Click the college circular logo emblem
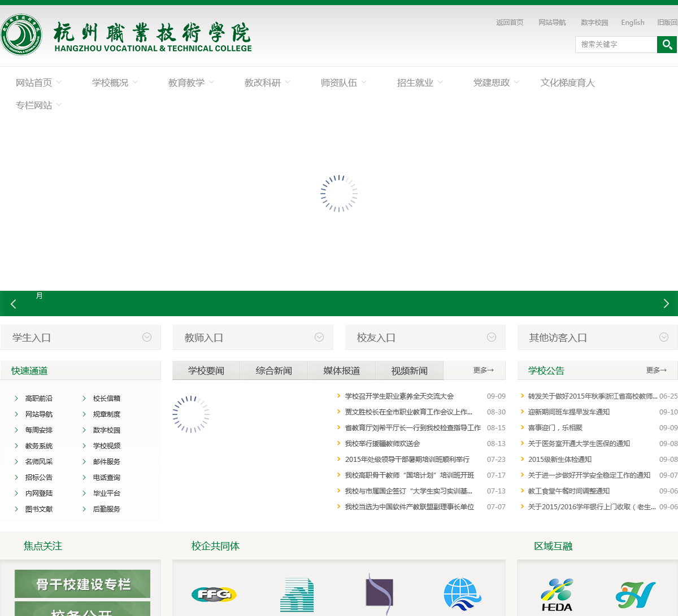This screenshot has width=678, height=616. click(x=21, y=35)
